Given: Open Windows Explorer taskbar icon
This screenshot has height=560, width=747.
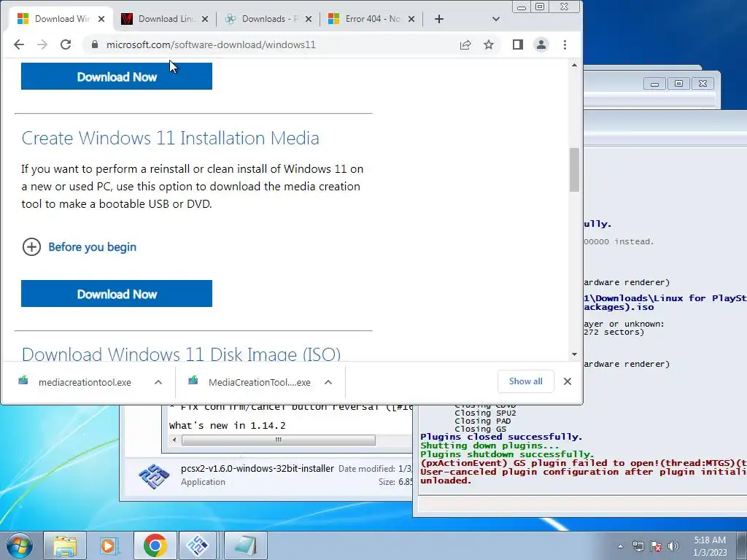Looking at the screenshot, I should tap(65, 545).
